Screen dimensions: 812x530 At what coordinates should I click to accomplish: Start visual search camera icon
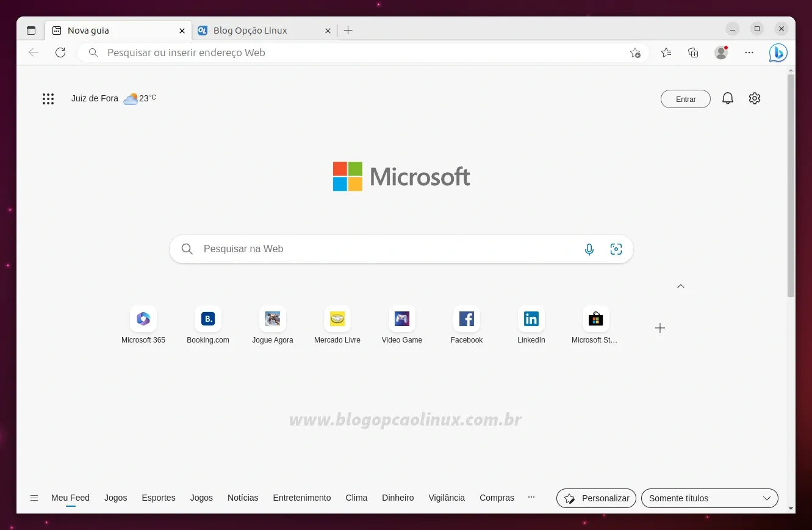coord(616,249)
